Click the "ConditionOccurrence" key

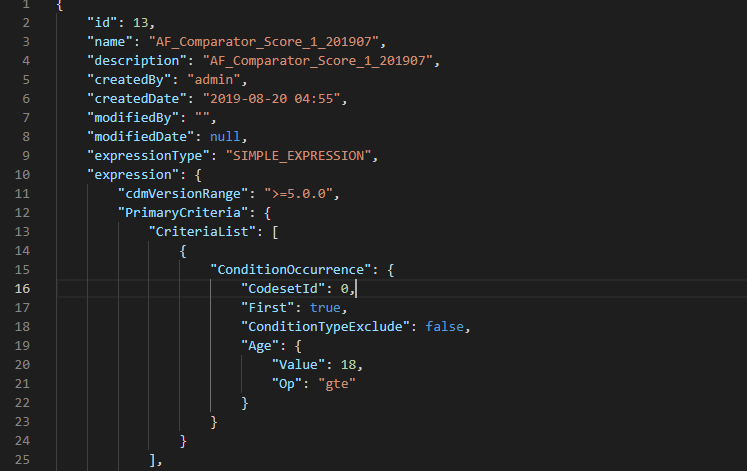[x=290, y=270]
